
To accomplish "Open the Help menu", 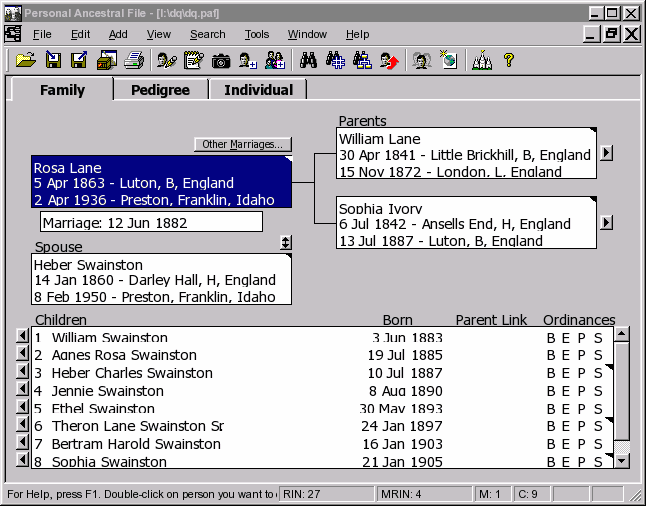I will 358,34.
